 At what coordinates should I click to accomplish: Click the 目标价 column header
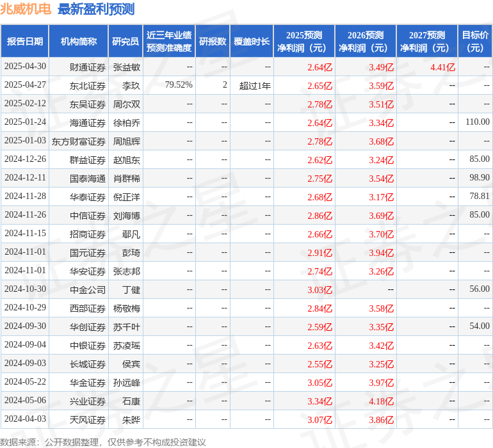tap(475, 41)
